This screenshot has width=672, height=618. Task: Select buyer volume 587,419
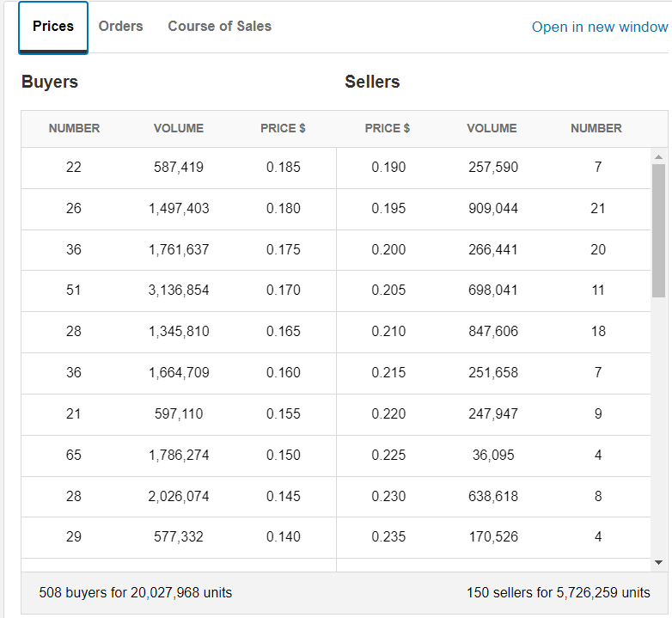[x=179, y=167]
